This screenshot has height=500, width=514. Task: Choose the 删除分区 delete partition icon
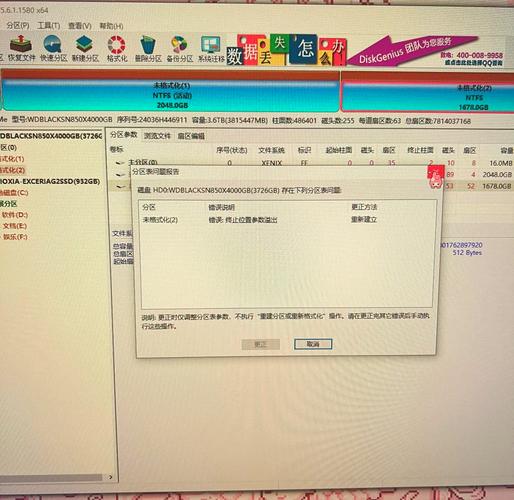(x=148, y=49)
